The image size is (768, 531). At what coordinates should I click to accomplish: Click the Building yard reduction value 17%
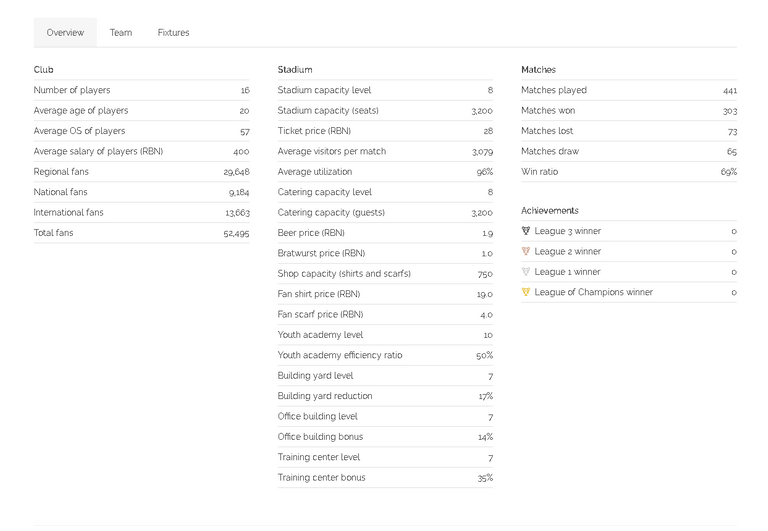(486, 396)
